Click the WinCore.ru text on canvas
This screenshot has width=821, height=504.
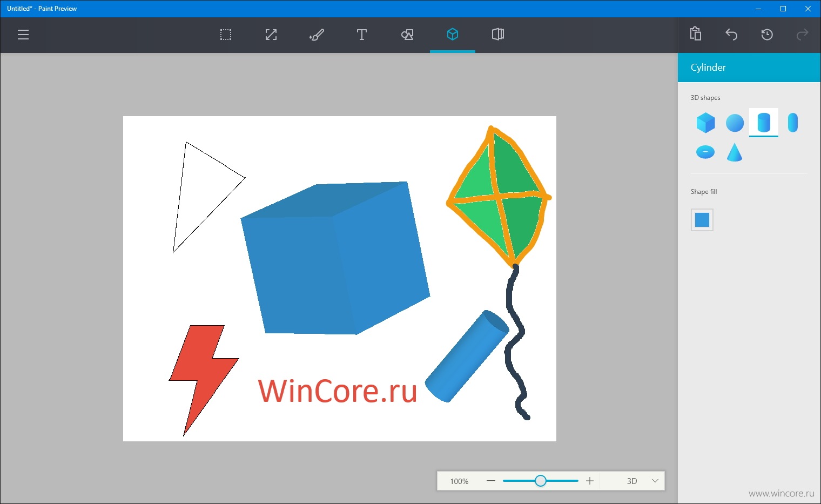(338, 391)
